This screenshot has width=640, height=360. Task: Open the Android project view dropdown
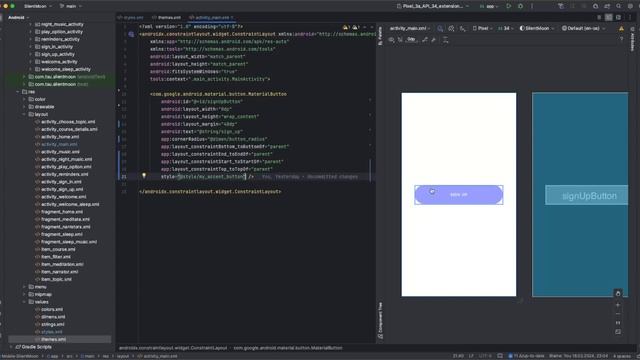[x=19, y=18]
